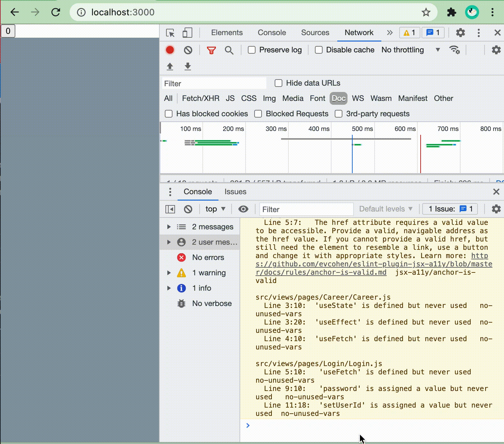This screenshot has height=444, width=504.
Task: Toggle the red filter funnel icon
Action: point(211,50)
